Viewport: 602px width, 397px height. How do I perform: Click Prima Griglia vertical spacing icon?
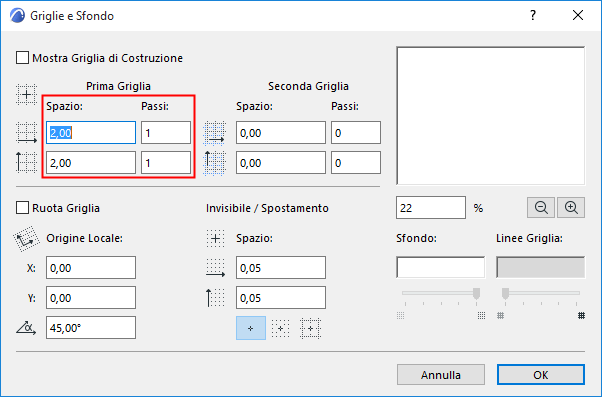26,162
